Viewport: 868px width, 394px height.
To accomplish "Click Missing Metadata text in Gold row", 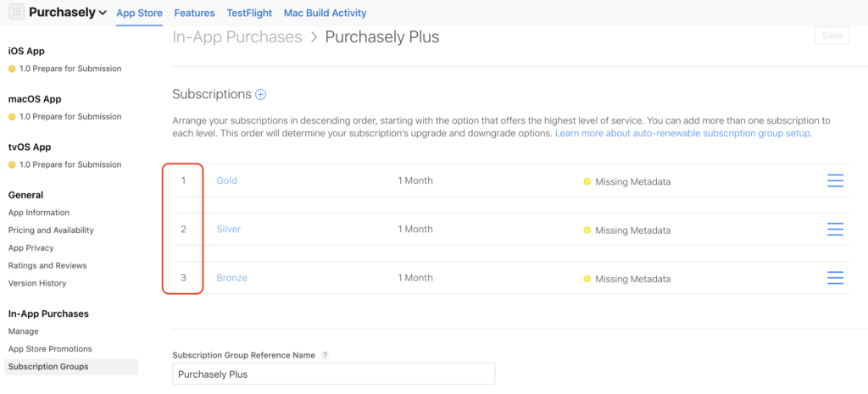I will tap(632, 181).
